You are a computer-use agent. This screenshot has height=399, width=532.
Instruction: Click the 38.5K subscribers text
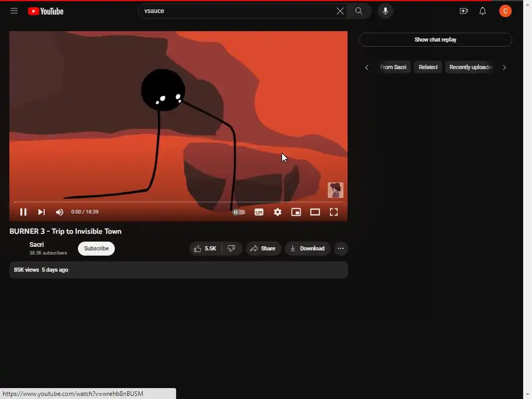(x=48, y=253)
